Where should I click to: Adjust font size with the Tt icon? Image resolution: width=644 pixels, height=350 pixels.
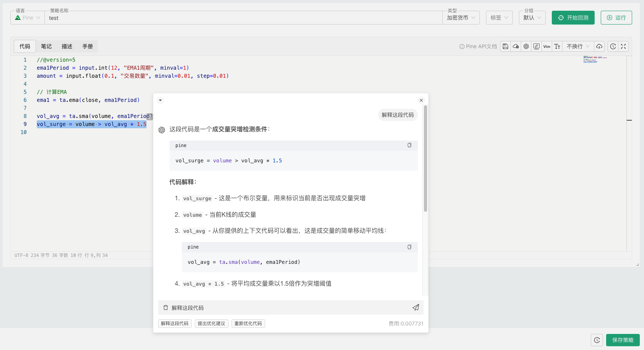(557, 46)
